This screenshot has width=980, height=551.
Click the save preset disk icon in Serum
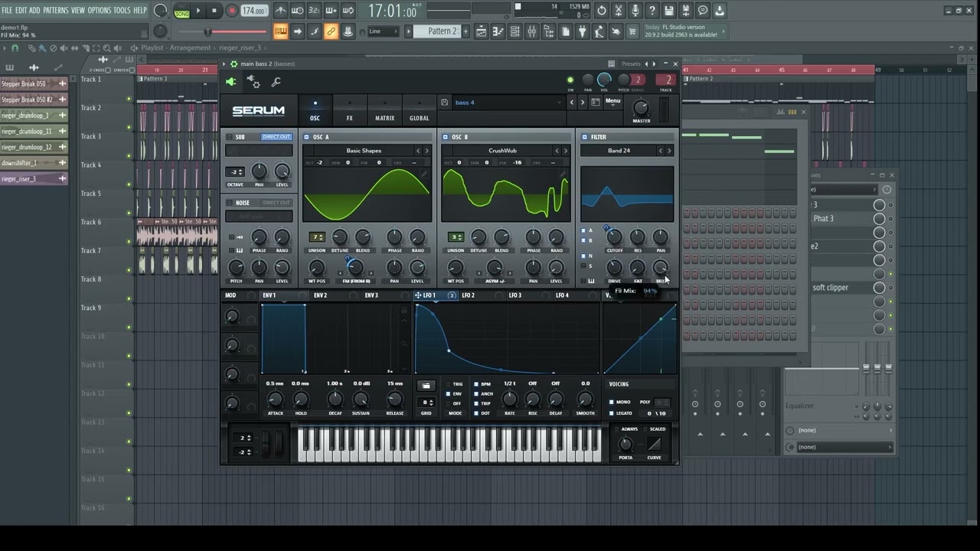tap(444, 103)
